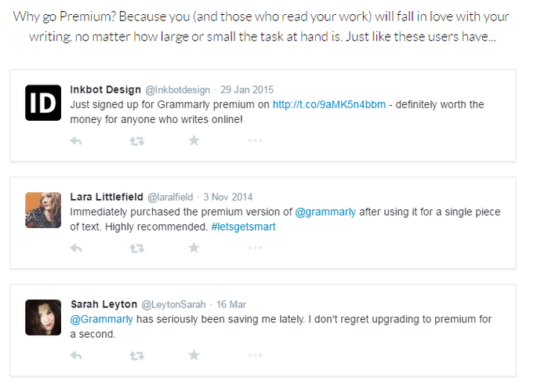Open more options on Lara Littlefield's tweet
The height and width of the screenshot is (392, 541).
click(x=255, y=249)
